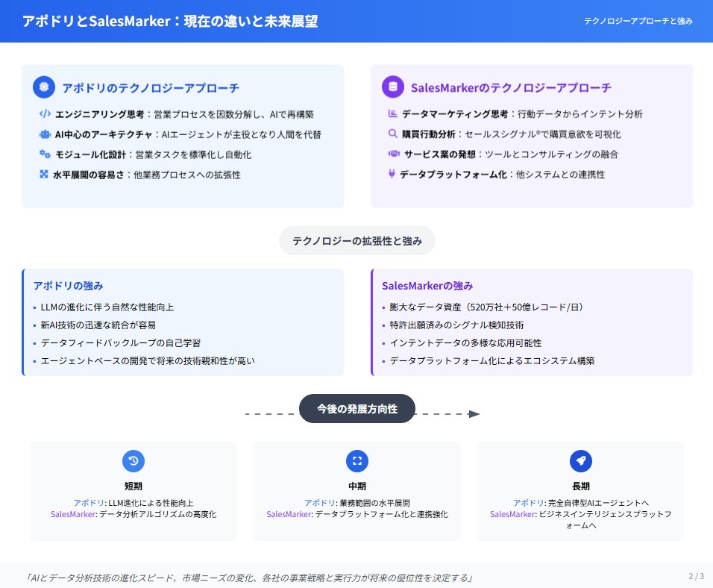The image size is (713, 588).
Task: Click the bullet エージェントベースの開発で将来の技術親和性が高い
Action: (x=148, y=360)
